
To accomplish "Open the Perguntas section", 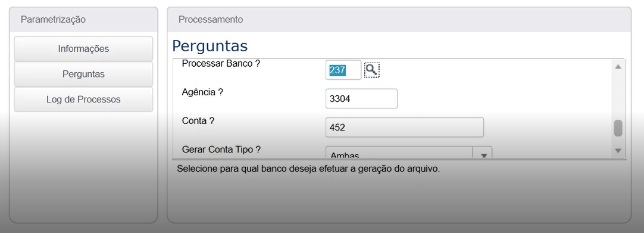I will point(83,74).
